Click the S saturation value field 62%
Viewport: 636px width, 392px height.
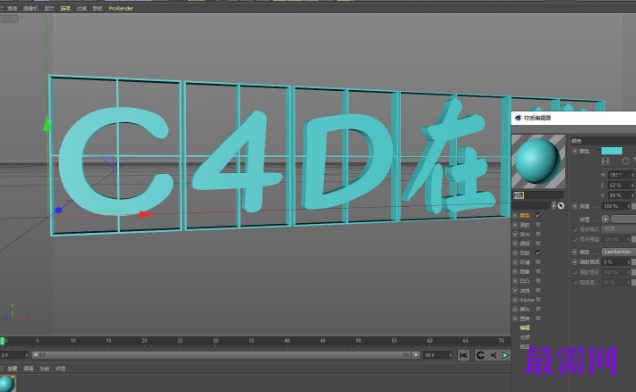pos(621,185)
